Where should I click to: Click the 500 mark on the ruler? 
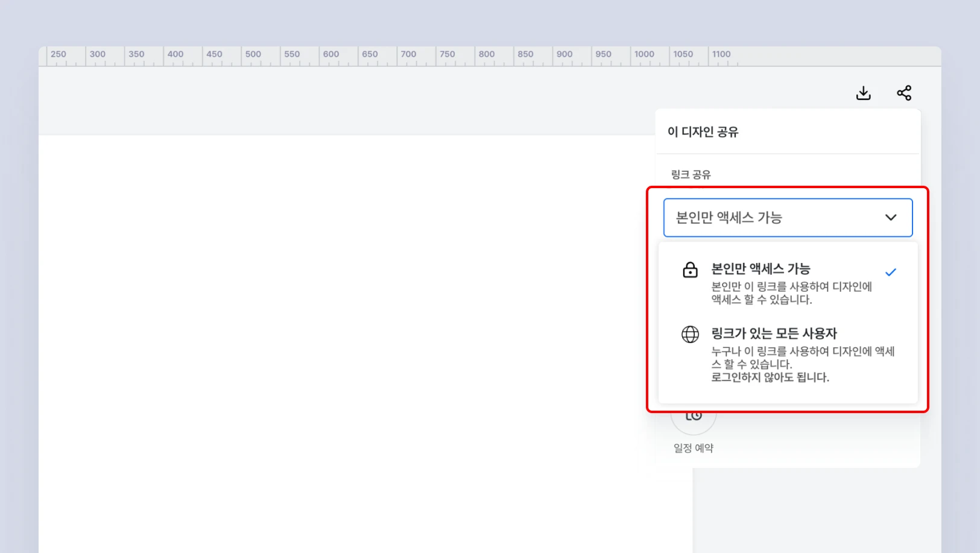[x=253, y=54]
